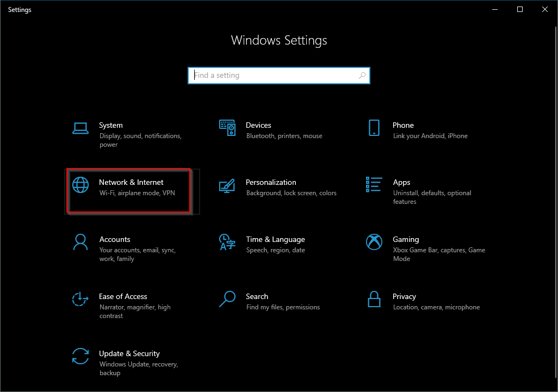Screen dimensions: 558x392
Task: Click the Update & Security sync icon
Action: click(80, 356)
